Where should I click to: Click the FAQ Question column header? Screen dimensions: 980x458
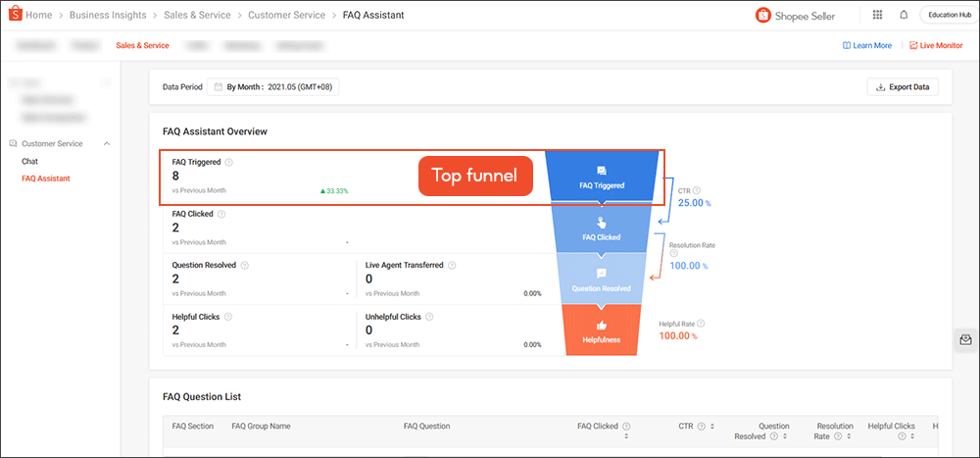427,426
